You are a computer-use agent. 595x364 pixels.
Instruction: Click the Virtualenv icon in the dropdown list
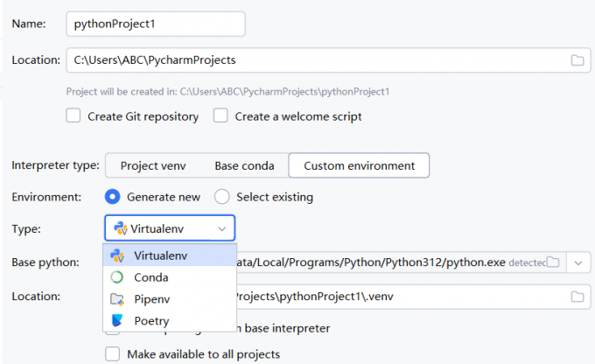coord(117,255)
